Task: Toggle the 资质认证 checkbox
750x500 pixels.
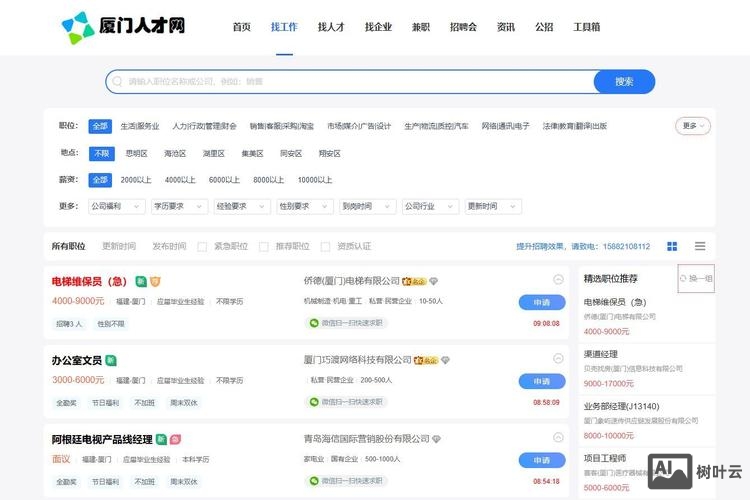Action: coord(325,247)
